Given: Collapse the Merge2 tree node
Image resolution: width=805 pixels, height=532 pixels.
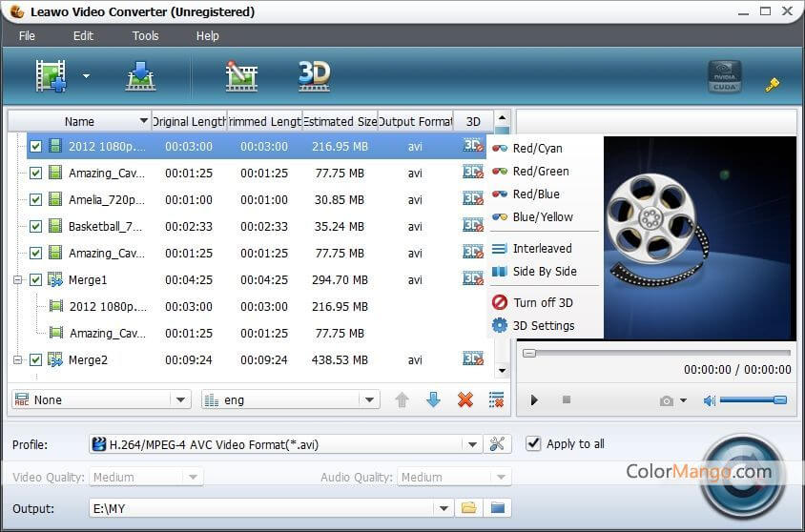Looking at the screenshot, I should coord(17,359).
